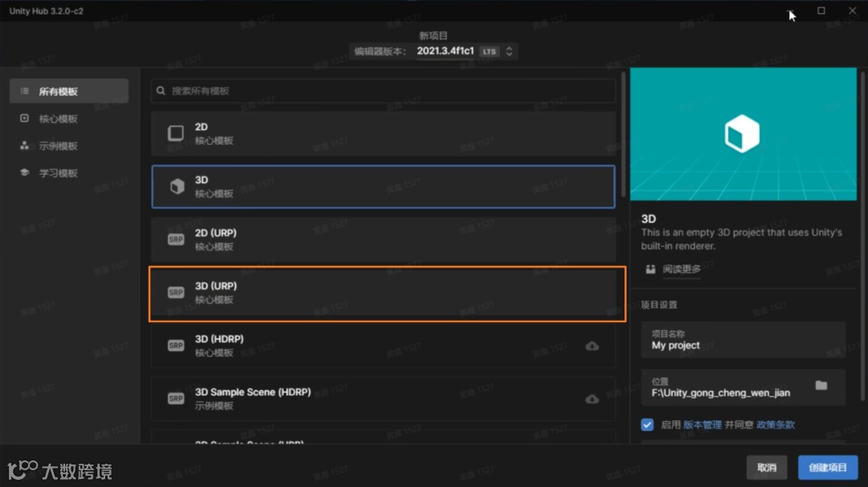868x487 pixels.
Task: Maximize the Unity Hub window
Action: [821, 10]
